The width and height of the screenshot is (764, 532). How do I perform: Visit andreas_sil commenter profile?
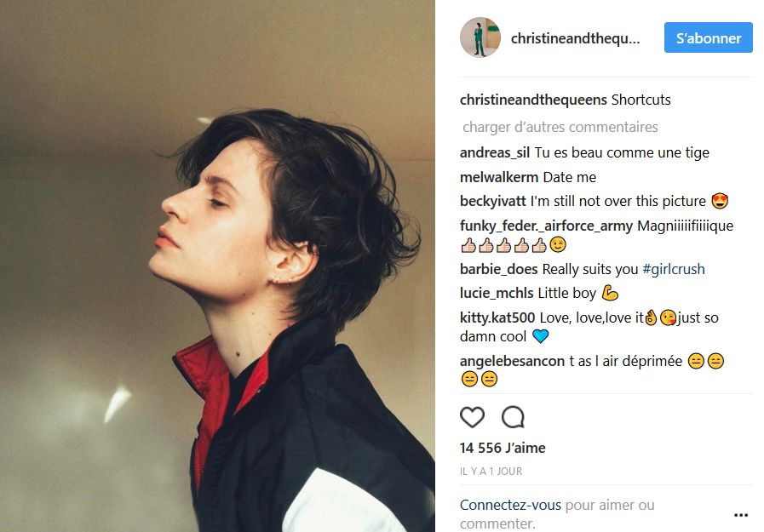point(495,153)
